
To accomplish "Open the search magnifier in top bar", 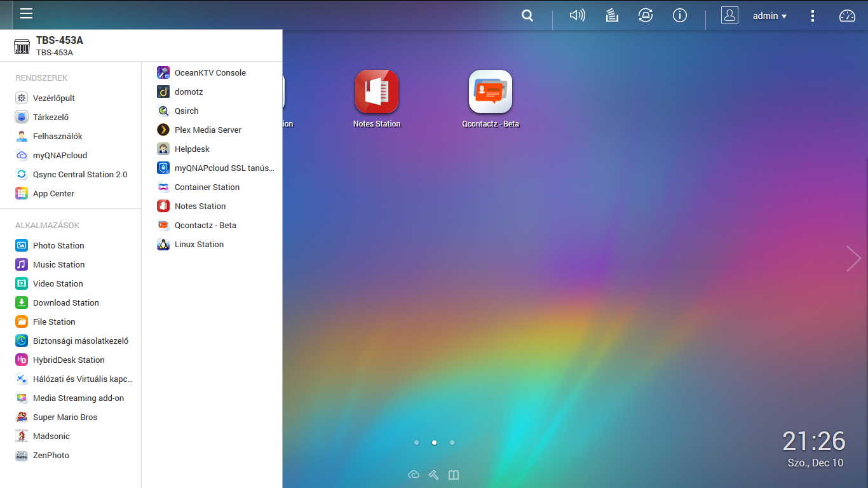I will [527, 16].
